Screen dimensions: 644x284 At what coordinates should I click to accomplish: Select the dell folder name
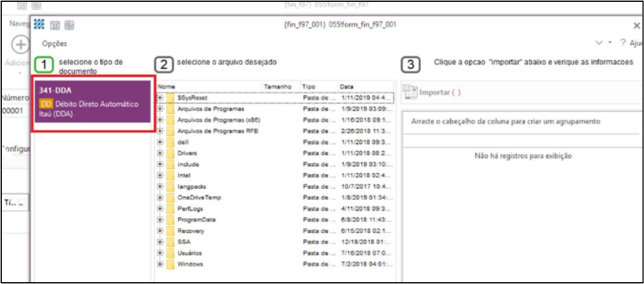[183, 142]
